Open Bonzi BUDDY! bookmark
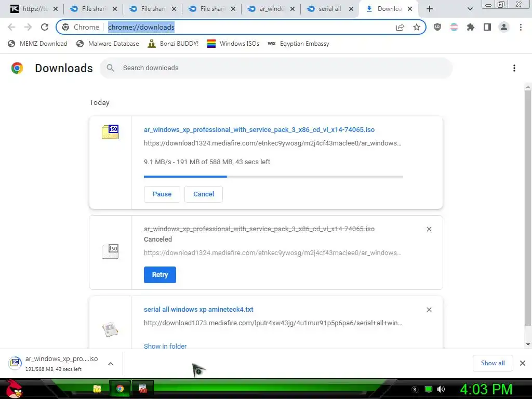The height and width of the screenshot is (399, 532). (173, 44)
